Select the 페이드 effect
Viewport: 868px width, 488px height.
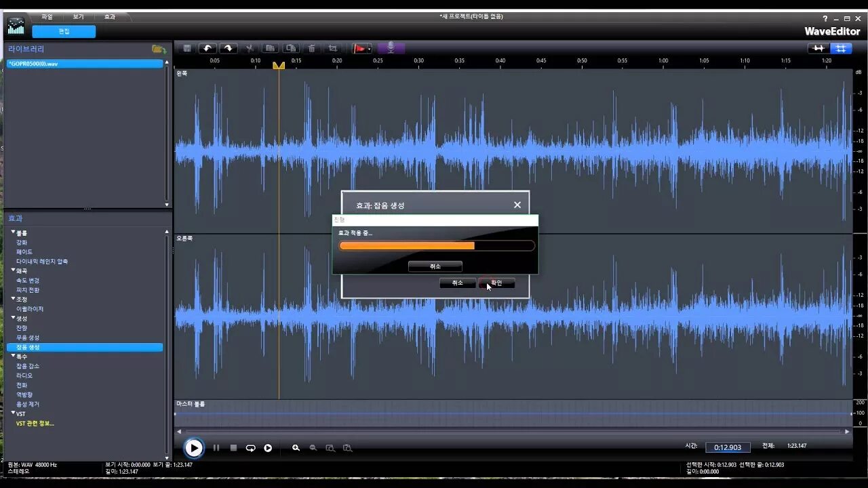pyautogui.click(x=24, y=252)
